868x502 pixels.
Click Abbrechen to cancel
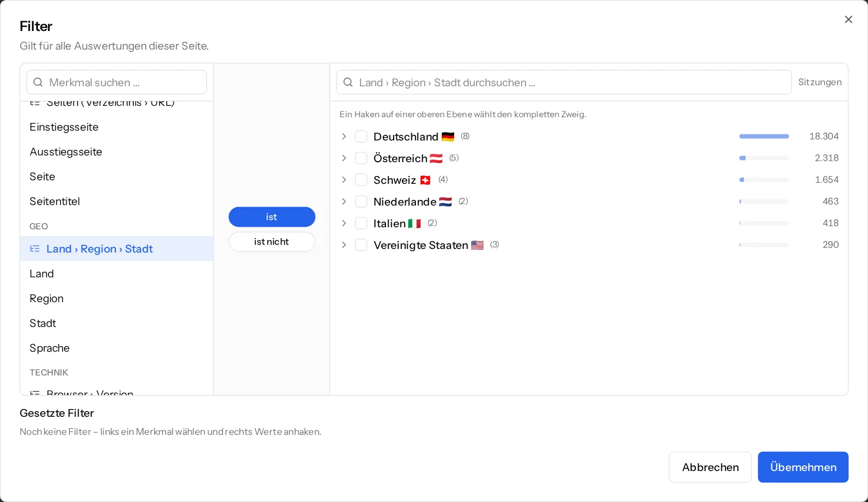tap(710, 467)
